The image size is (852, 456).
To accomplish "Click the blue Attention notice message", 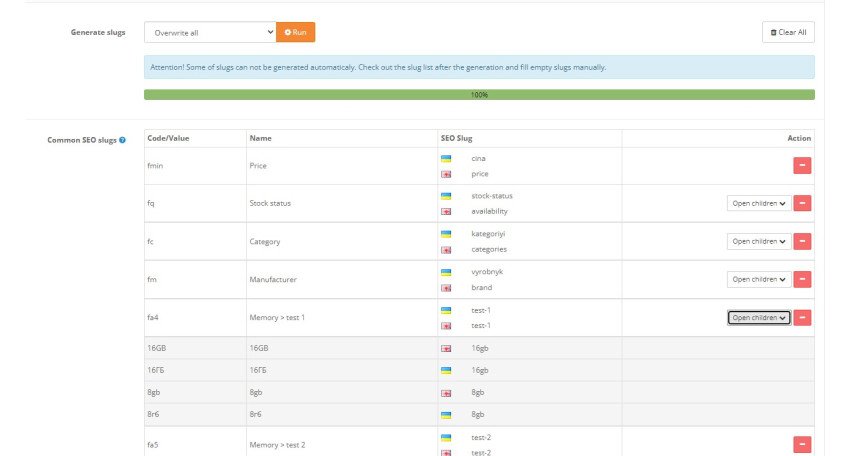I will 479,67.
